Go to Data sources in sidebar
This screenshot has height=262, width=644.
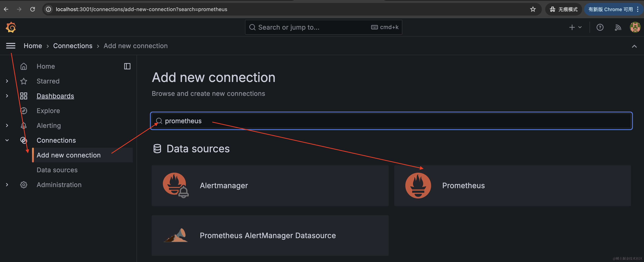[57, 170]
